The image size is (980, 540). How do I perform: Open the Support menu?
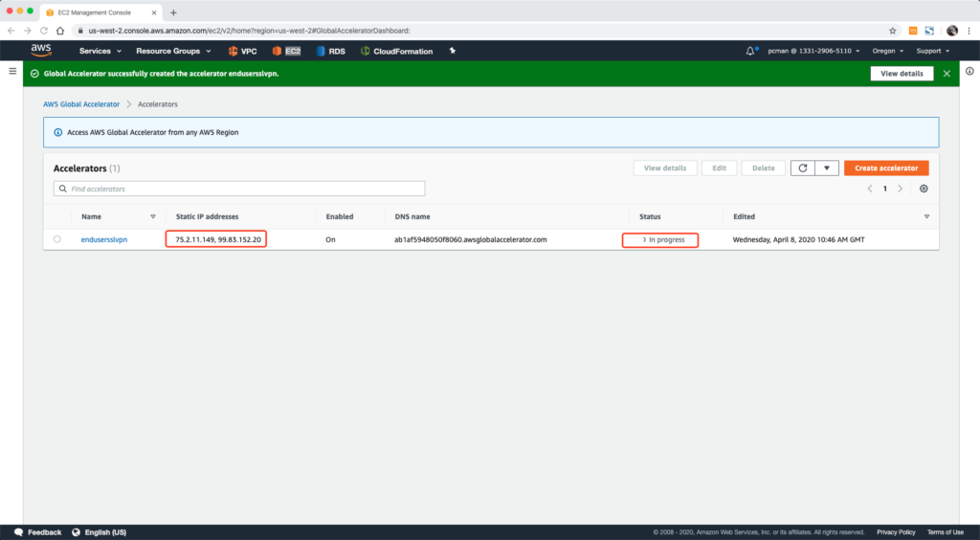(x=933, y=51)
